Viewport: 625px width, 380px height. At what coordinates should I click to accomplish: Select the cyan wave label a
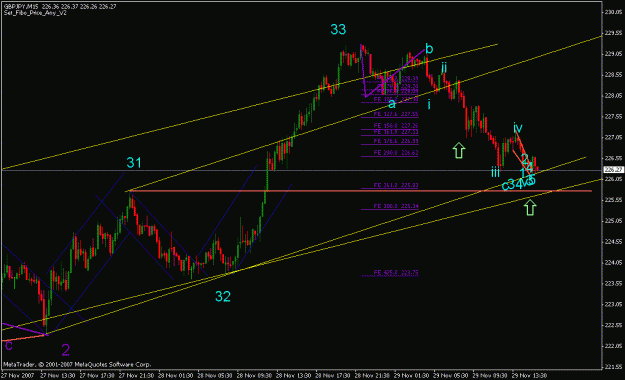coord(392,104)
